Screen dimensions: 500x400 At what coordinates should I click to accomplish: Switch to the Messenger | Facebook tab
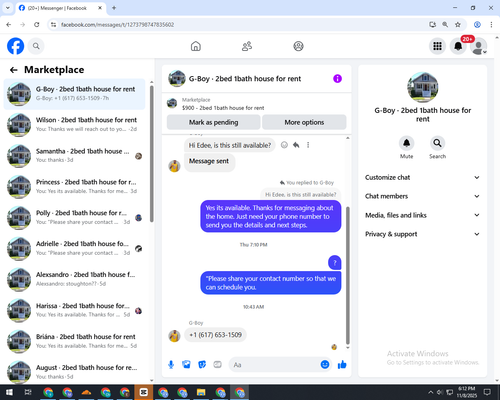tap(61, 8)
